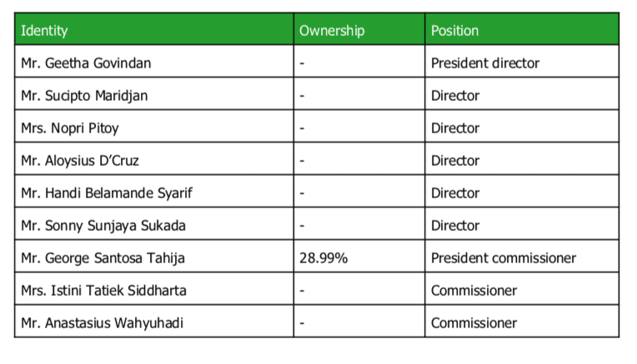Select the Mr. George Santosa Tahija cell
Viewport: 637px width, 364px height.
(x=154, y=256)
